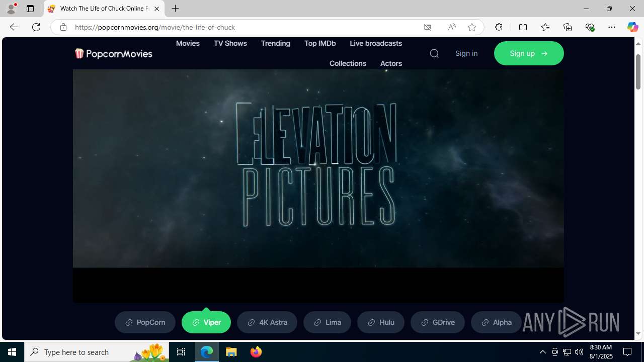Go to Trending page
644x362 pixels.
(275, 43)
